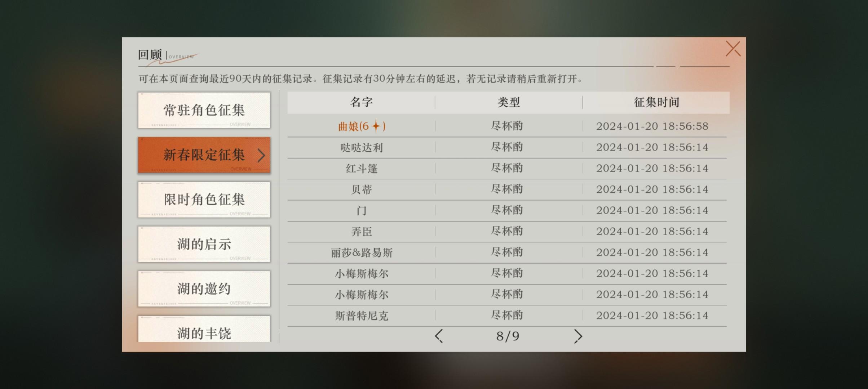Click the 名字 column header

(361, 102)
